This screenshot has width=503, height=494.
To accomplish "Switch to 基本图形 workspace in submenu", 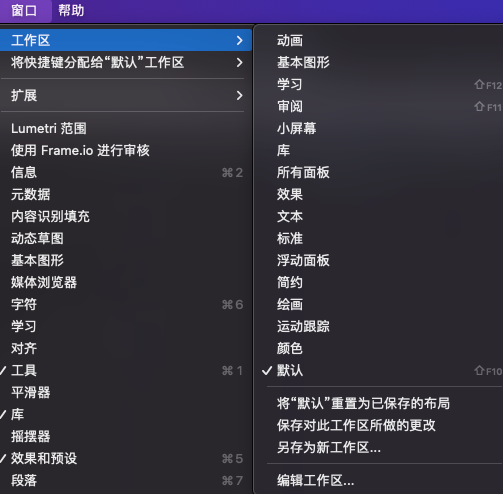I will (379, 62).
